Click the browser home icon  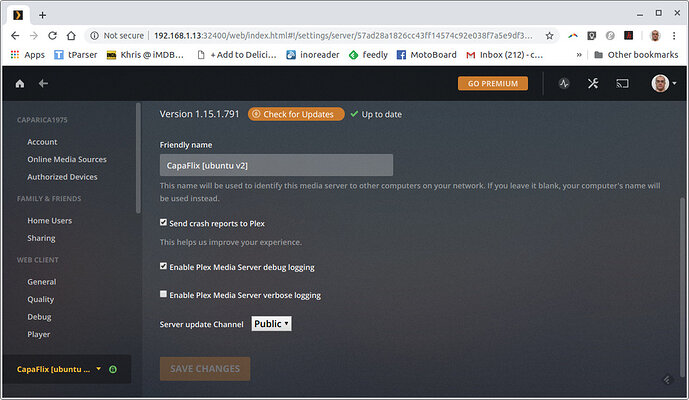tap(71, 36)
